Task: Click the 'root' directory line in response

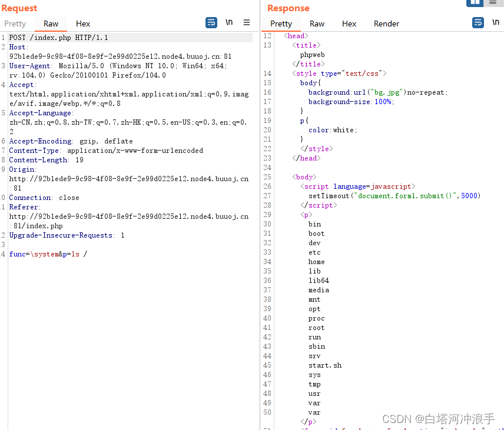Action: click(317, 328)
